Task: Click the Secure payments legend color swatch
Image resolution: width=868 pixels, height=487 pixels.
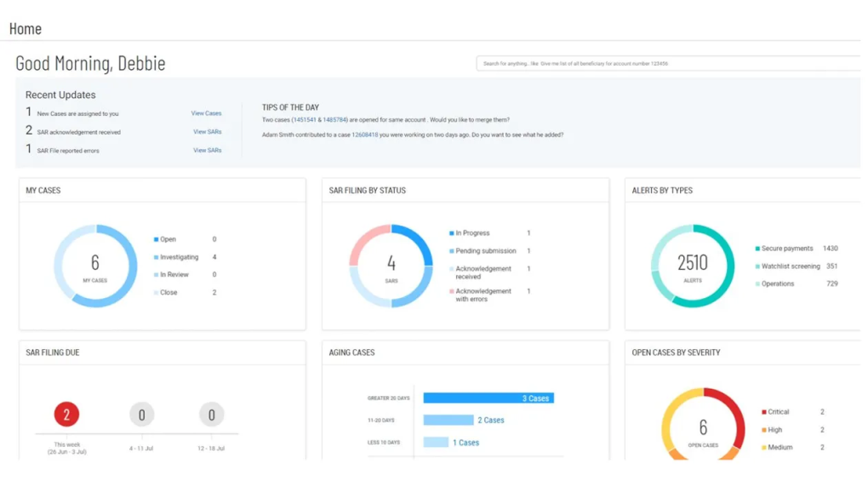Action: [x=757, y=249]
